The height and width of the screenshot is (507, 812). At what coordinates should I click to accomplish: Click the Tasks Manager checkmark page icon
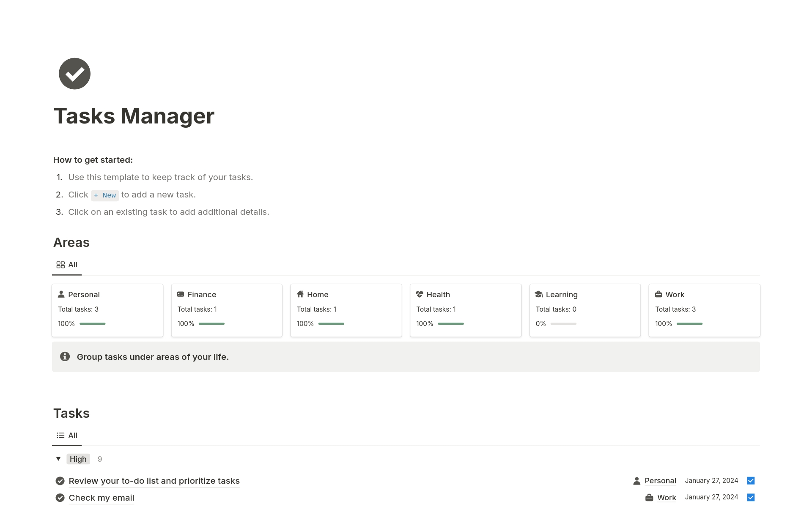pyautogui.click(x=74, y=74)
